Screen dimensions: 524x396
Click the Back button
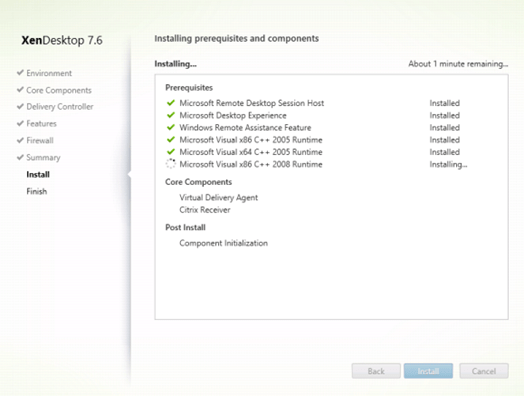coord(376,371)
